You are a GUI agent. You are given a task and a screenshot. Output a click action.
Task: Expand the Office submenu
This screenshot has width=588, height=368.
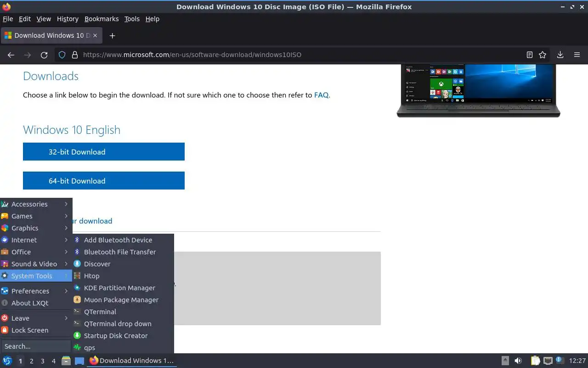click(36, 252)
